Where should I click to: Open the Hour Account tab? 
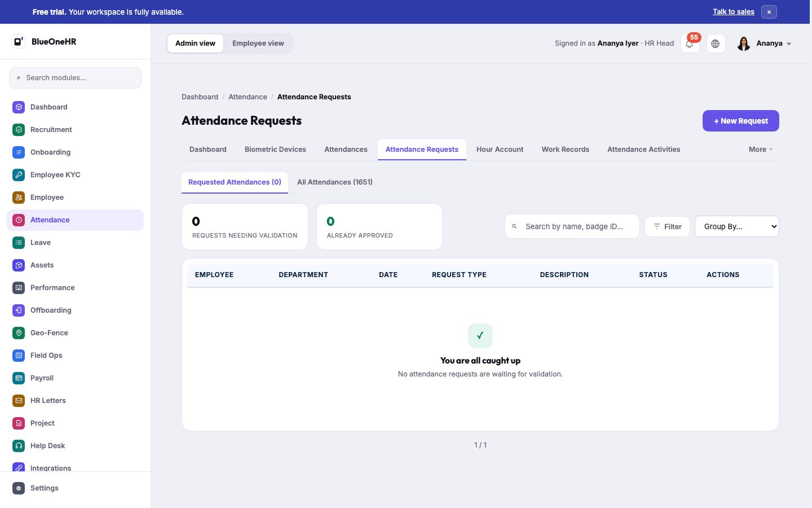coord(500,150)
